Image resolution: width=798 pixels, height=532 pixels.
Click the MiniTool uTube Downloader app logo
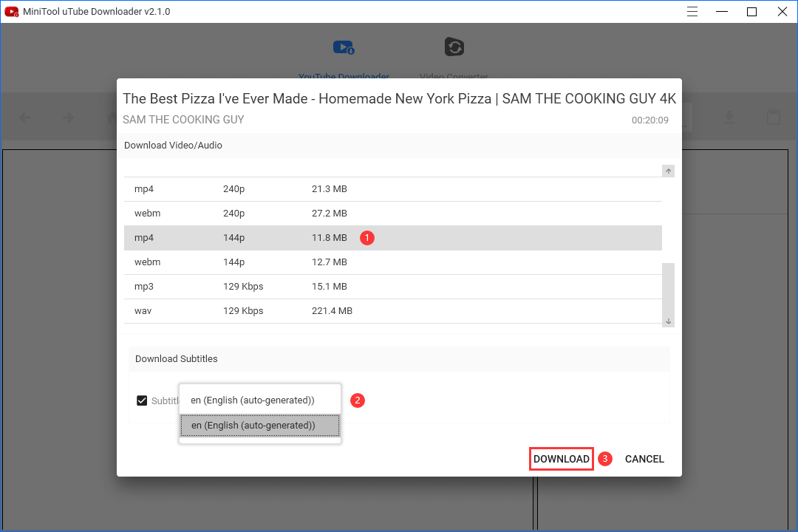pos(11,11)
